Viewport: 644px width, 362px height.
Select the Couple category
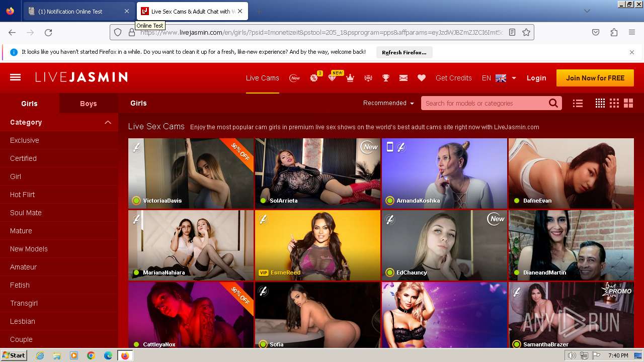21,339
